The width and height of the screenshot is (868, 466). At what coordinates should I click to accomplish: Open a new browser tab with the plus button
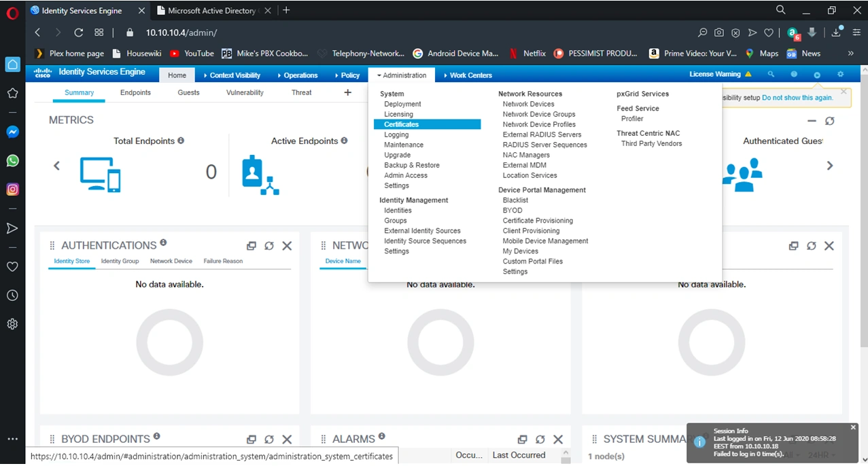(286, 10)
